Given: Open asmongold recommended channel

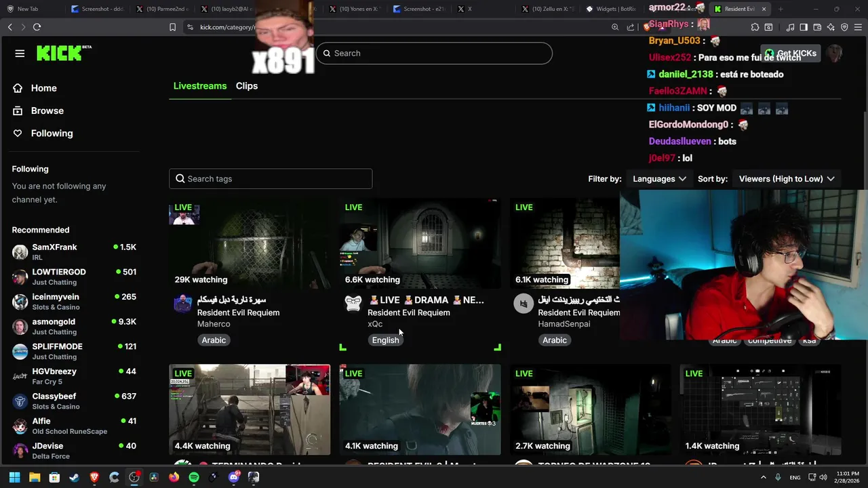Looking at the screenshot, I should [74, 327].
